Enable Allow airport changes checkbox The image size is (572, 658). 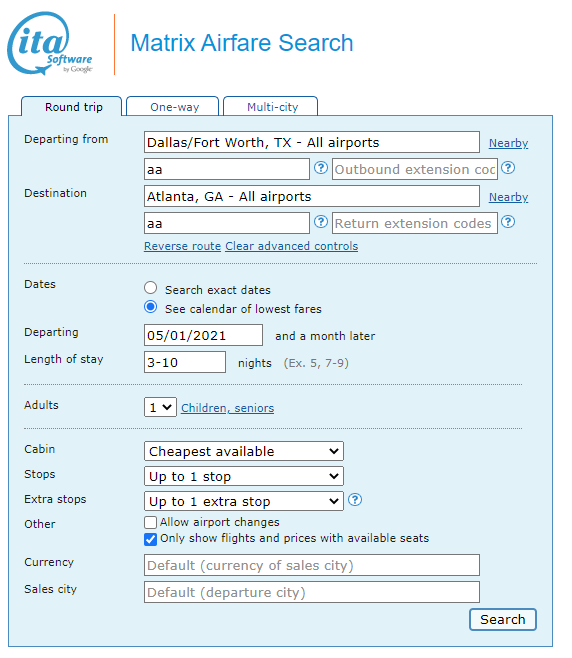click(x=150, y=522)
